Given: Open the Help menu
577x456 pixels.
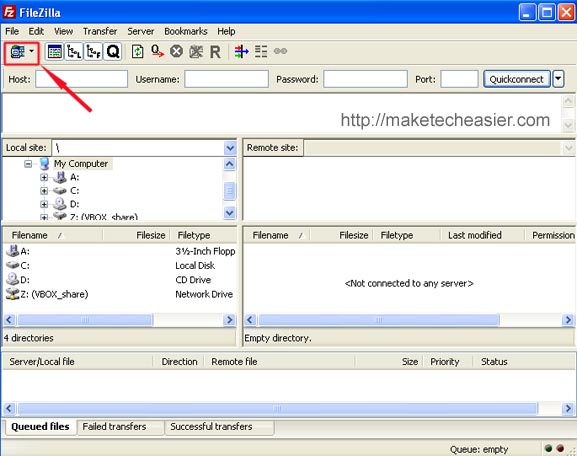Looking at the screenshot, I should click(226, 31).
